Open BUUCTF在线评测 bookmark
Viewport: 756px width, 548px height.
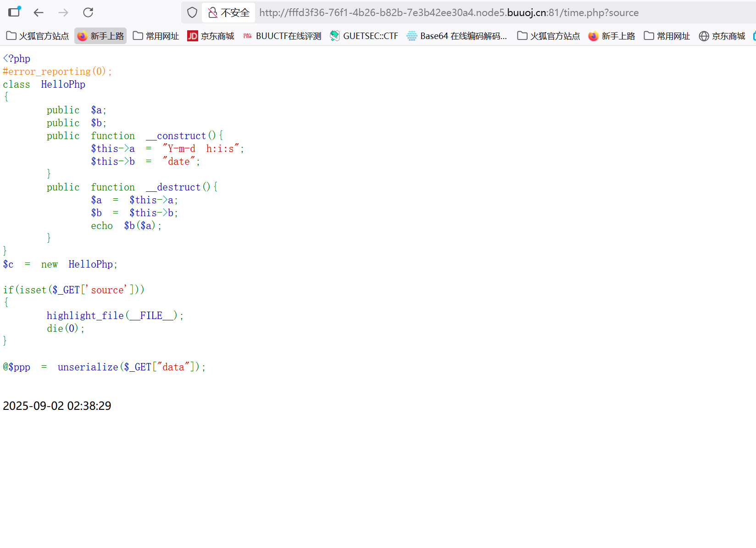[x=282, y=36]
